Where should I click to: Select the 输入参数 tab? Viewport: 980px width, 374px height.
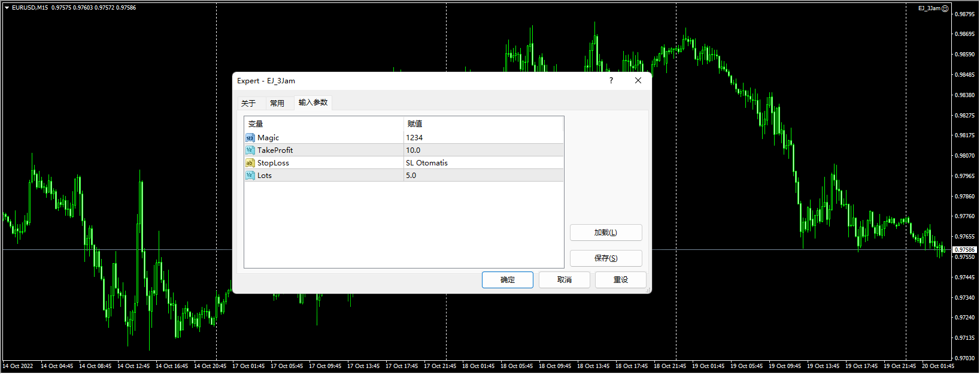pyautogui.click(x=313, y=102)
